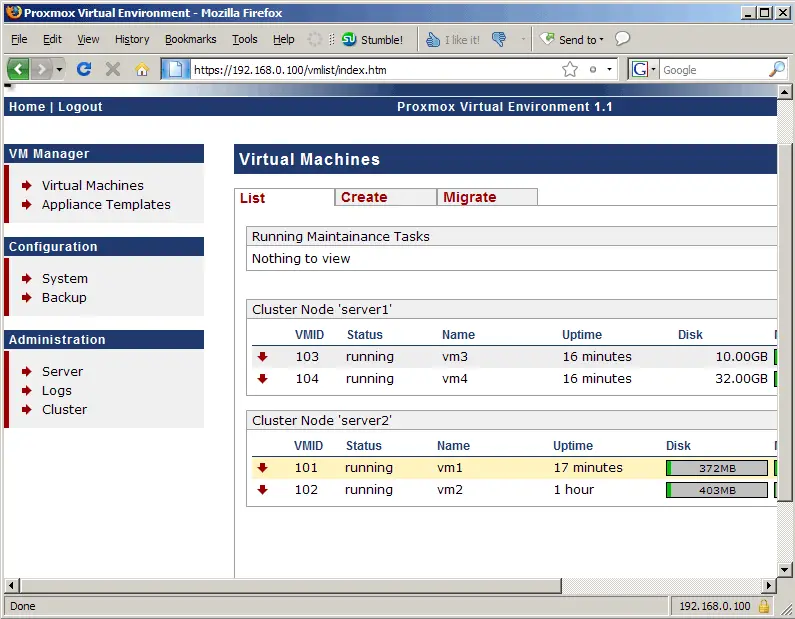Open Server under Administration

click(62, 372)
